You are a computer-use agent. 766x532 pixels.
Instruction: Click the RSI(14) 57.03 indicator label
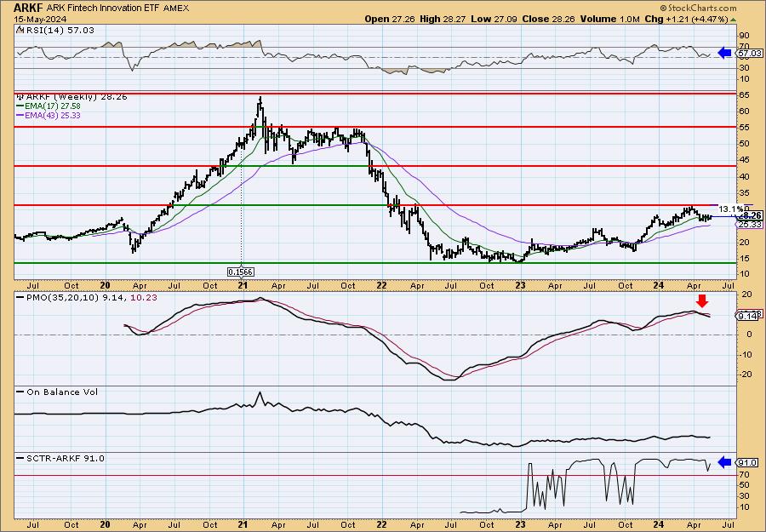pyautogui.click(x=59, y=30)
